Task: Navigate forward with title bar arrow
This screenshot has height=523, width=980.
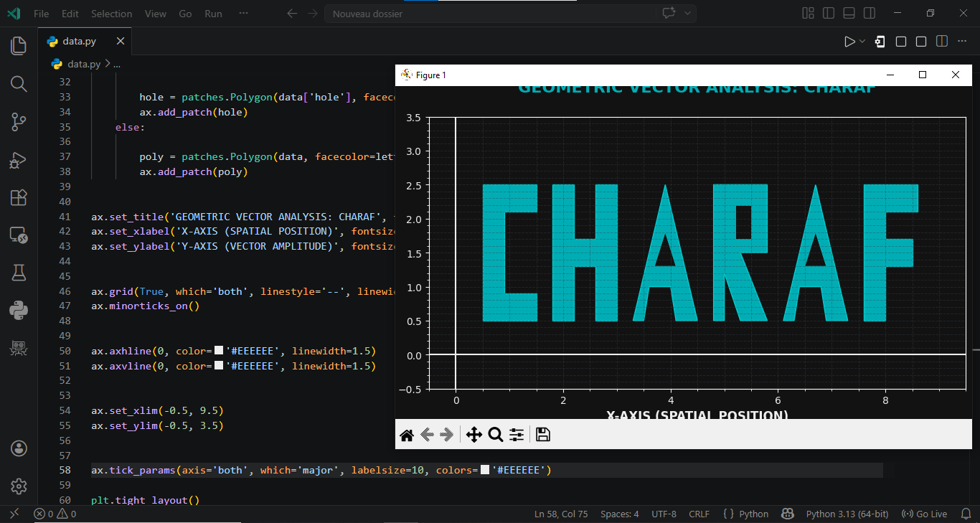Action: pos(312,14)
